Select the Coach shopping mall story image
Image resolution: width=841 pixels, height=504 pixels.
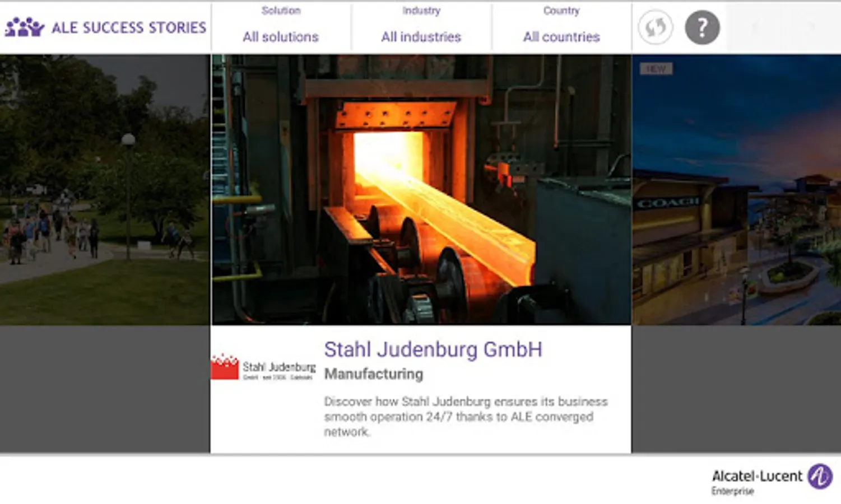point(736,189)
